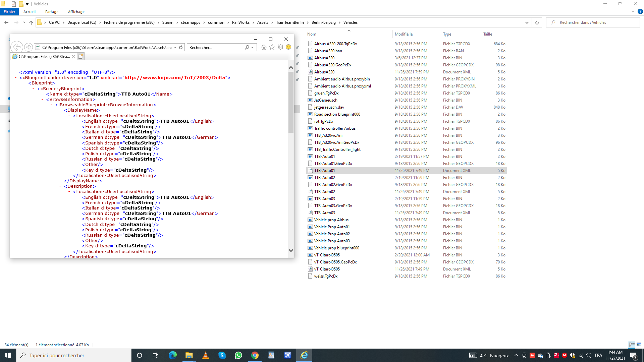
Task: Open the Fichier menu
Action: click(9, 12)
